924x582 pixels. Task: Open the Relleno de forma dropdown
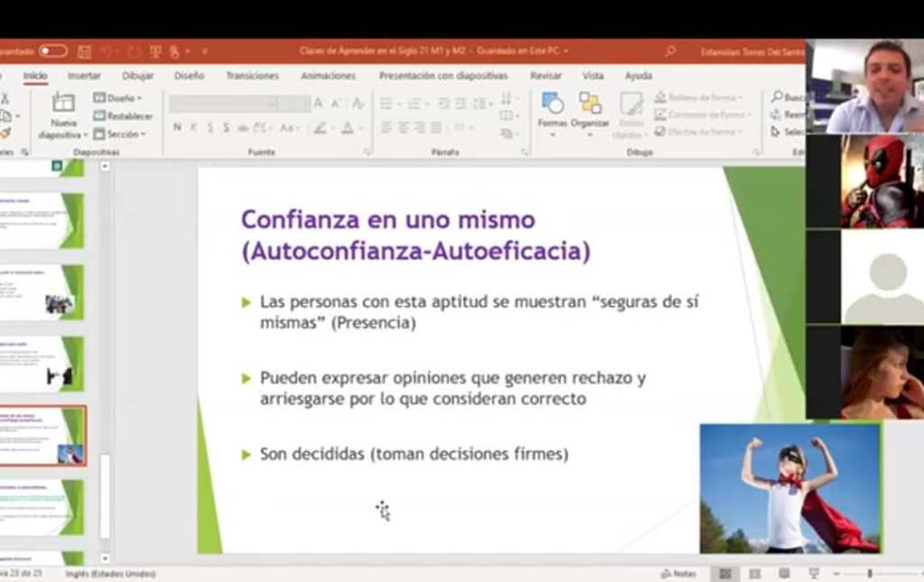coord(698,97)
